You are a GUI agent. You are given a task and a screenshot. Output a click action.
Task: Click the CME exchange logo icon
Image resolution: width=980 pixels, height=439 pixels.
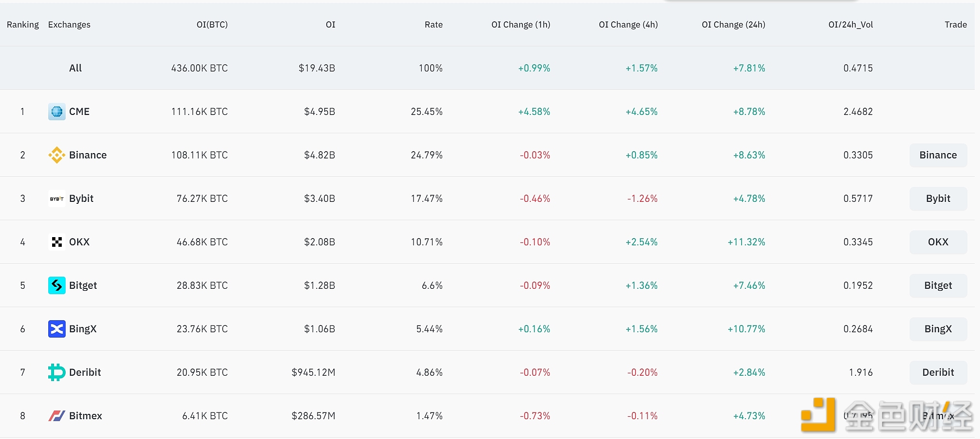click(x=57, y=112)
